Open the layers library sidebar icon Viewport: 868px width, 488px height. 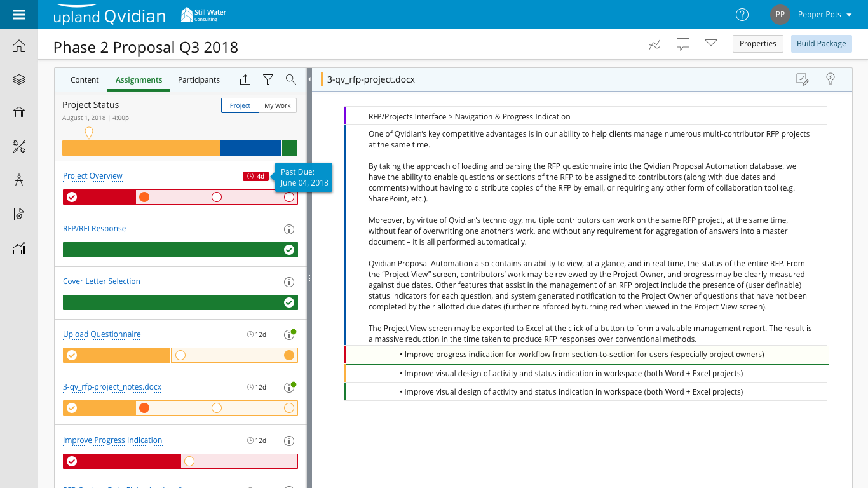(x=19, y=80)
